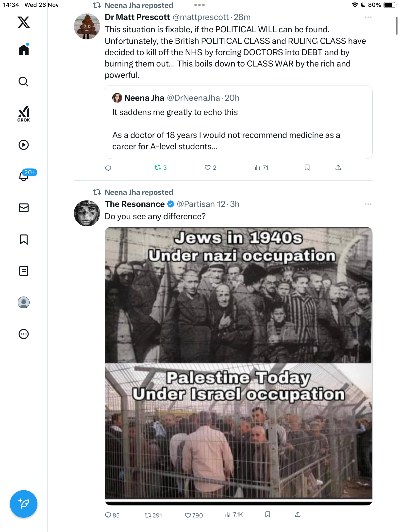Screen dimensions: 399x532
Task: Open more options on Dr Matt Prescott's post
Action: click(x=368, y=17)
